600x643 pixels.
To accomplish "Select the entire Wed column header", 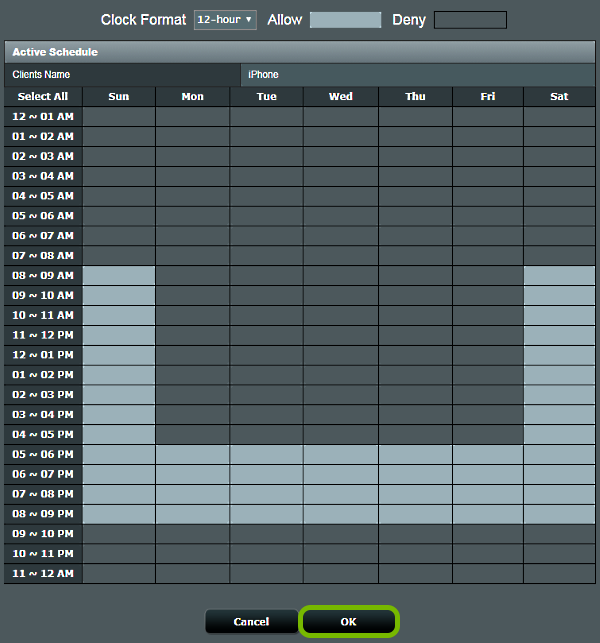I will [341, 96].
